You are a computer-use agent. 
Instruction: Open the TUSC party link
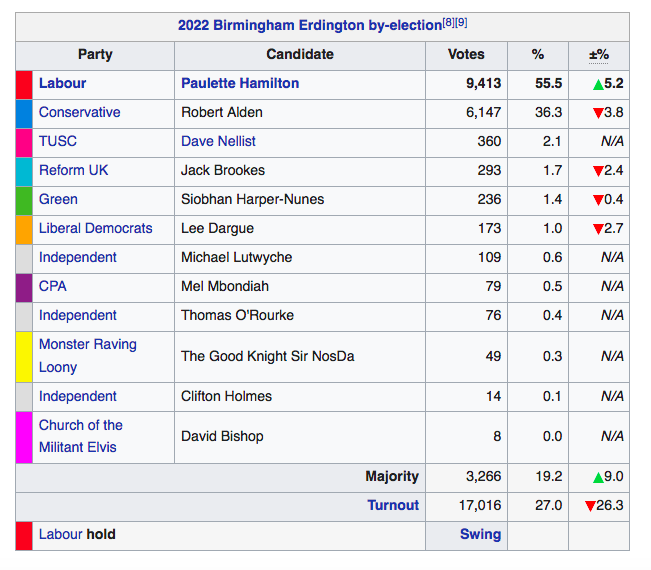click(57, 142)
